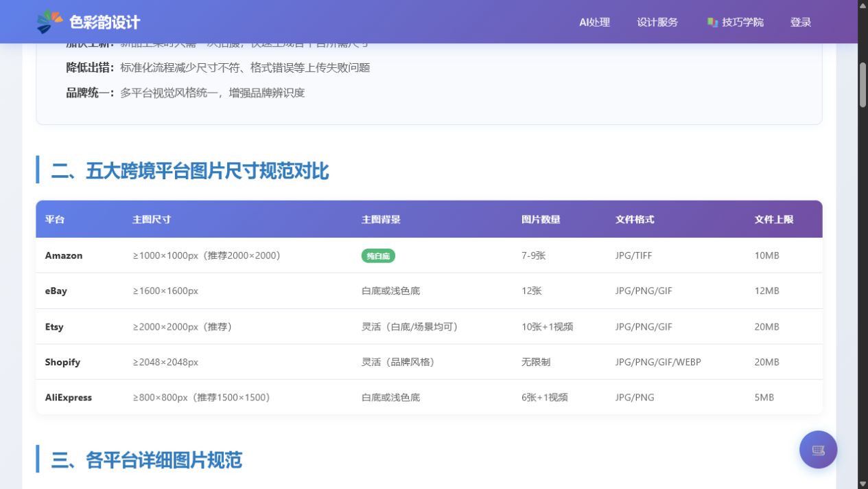Click the 7-9张 cell
Viewport: 868px width, 489px height.
(x=533, y=255)
